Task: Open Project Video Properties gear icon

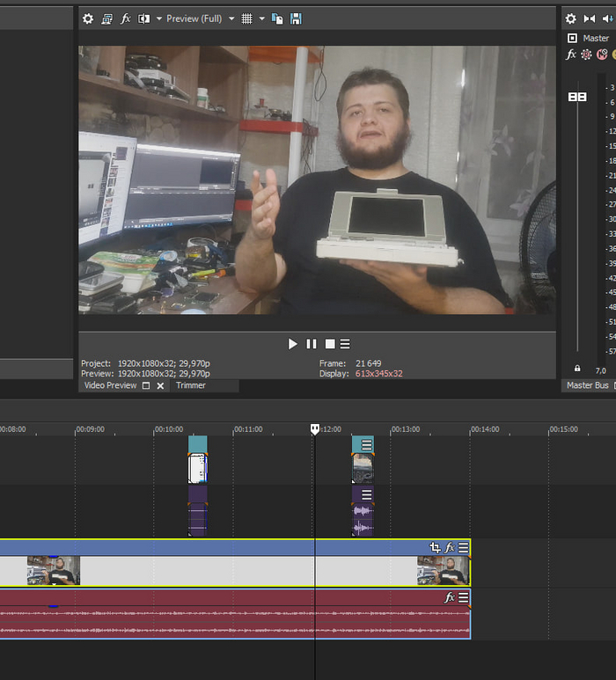Action: click(87, 18)
